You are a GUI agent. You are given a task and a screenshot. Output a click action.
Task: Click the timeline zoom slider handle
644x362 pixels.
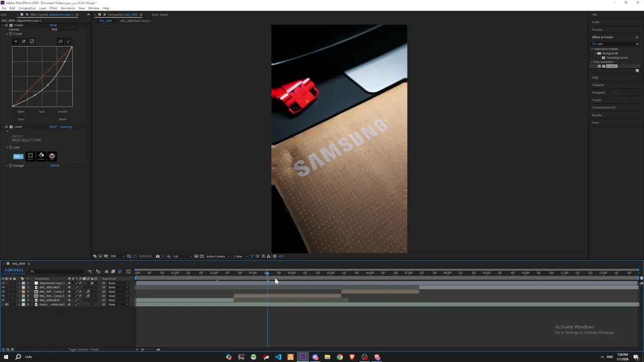pos(142,349)
